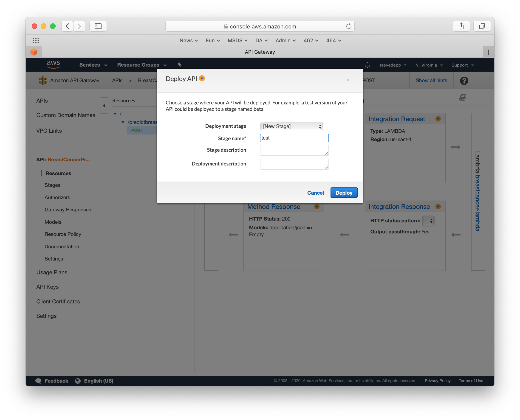Image resolution: width=520 pixels, height=420 pixels.
Task: Open the 464 bookmarks folder
Action: point(333,40)
